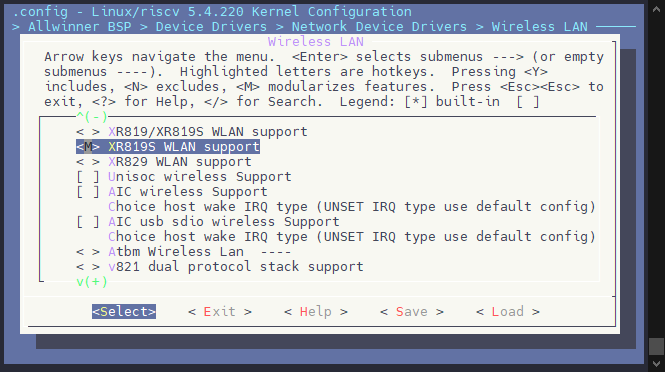Viewport: 665px width, 372px height.
Task: Click the Select button
Action: (x=124, y=311)
